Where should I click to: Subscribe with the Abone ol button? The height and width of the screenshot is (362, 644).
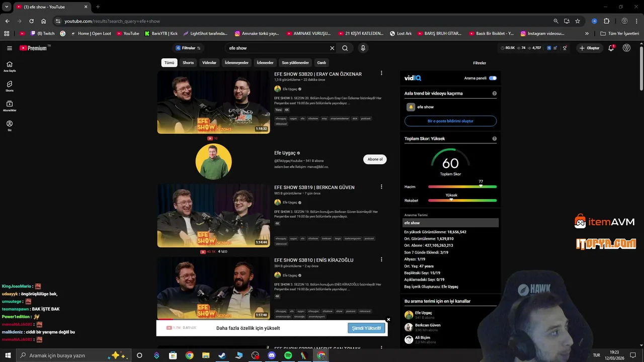[x=375, y=159]
